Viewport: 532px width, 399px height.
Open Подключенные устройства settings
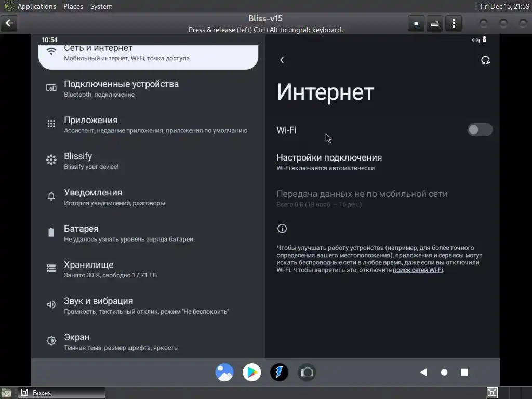point(148,88)
